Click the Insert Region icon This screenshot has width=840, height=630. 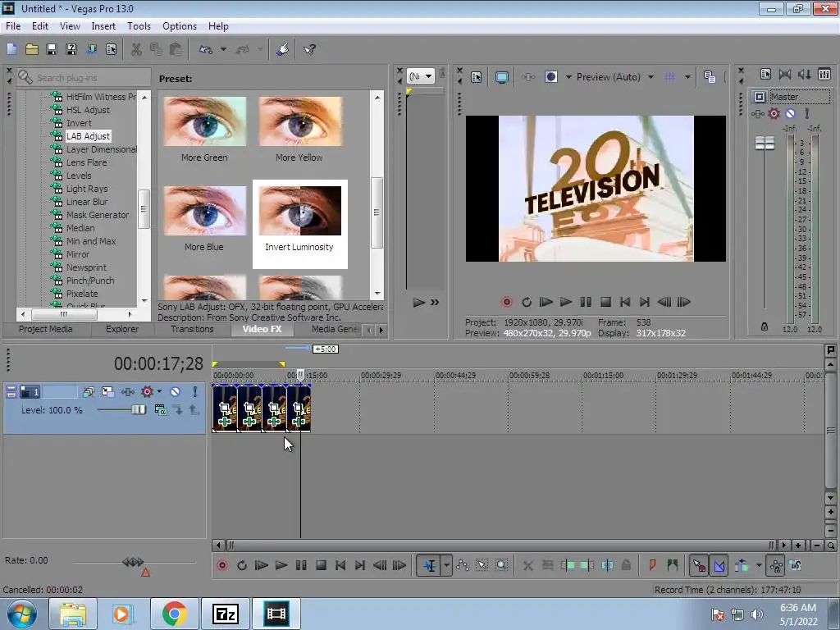(673, 565)
